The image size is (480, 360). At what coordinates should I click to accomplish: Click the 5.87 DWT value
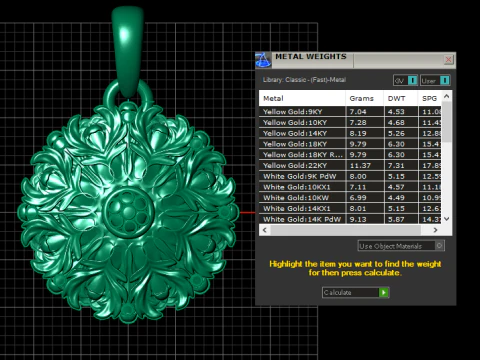click(396, 219)
